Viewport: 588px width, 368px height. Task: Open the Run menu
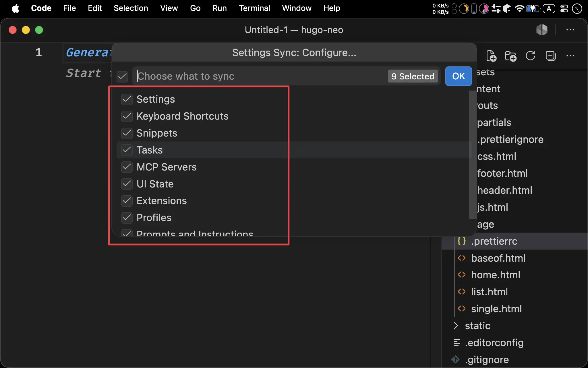[220, 8]
